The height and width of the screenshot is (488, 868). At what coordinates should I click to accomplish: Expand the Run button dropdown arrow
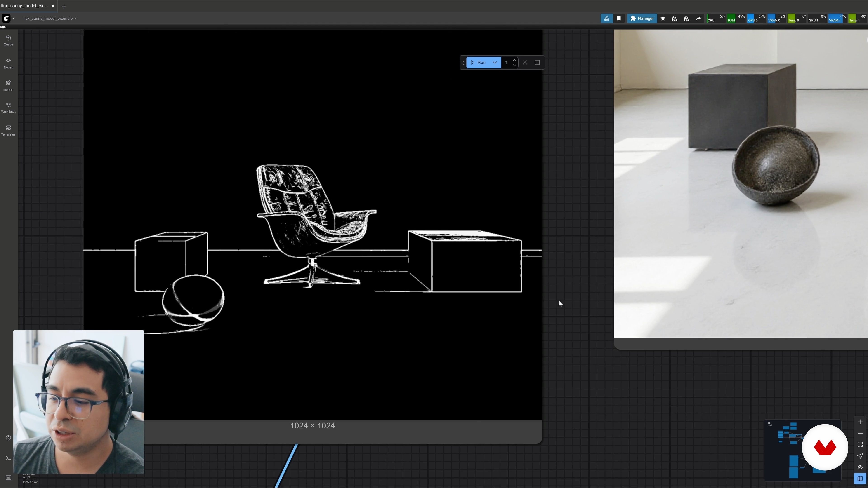(495, 63)
